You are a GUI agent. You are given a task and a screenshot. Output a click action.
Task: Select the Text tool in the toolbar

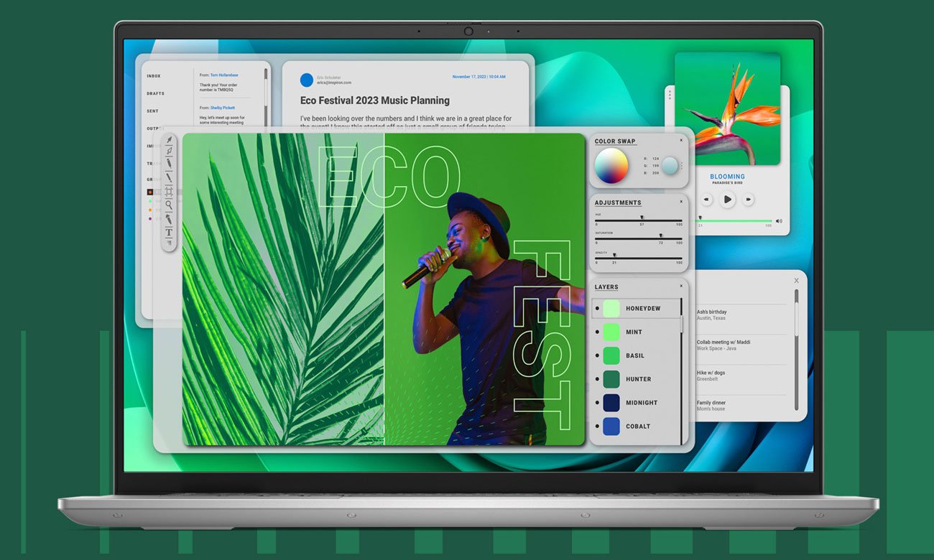pos(169,233)
